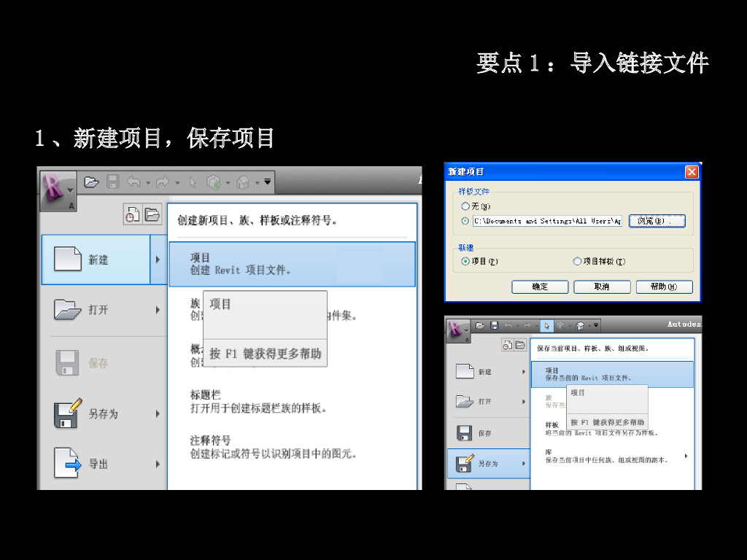Select the 无 (N) radio button in the 新建项目 dialog
The height and width of the screenshot is (560, 747).
(465, 206)
